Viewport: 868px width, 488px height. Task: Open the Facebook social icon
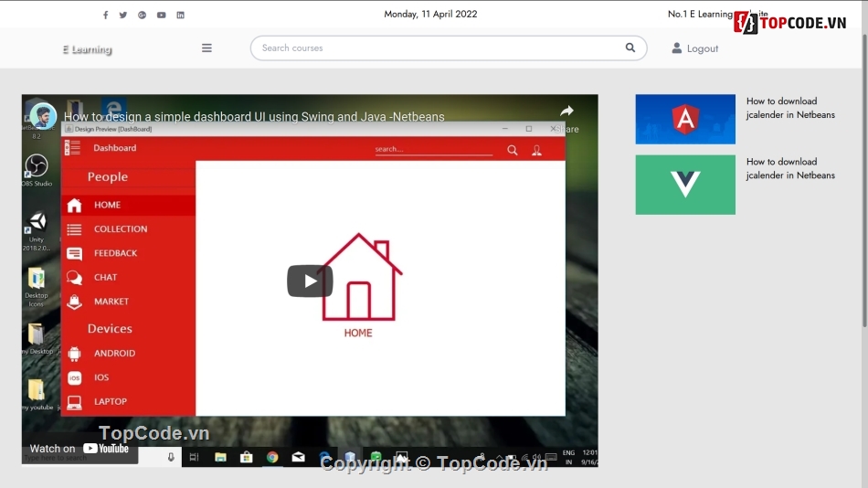(106, 15)
